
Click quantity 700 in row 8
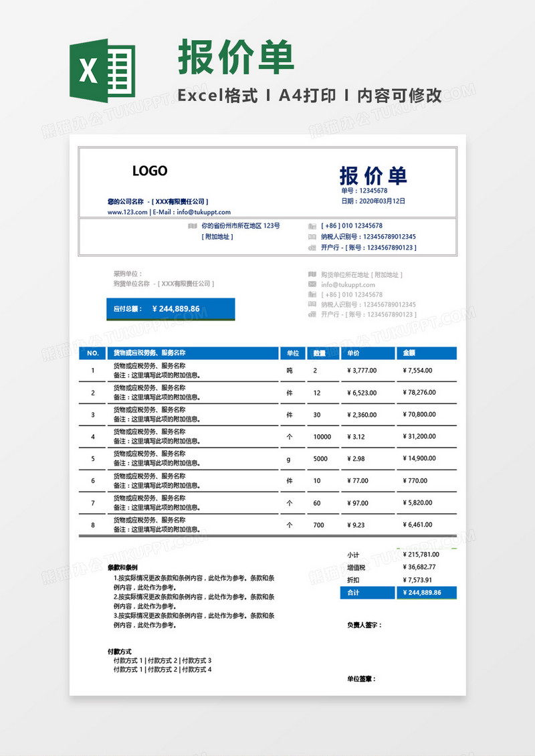click(318, 525)
